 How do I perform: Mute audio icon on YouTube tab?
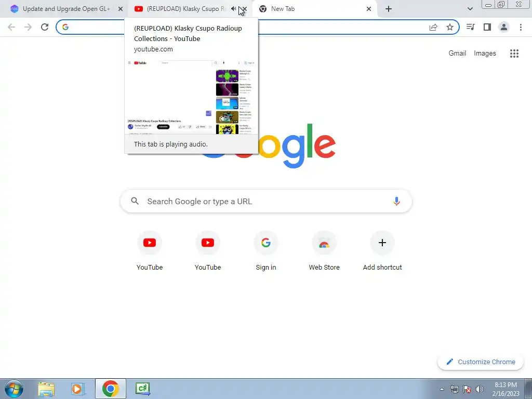(x=233, y=9)
